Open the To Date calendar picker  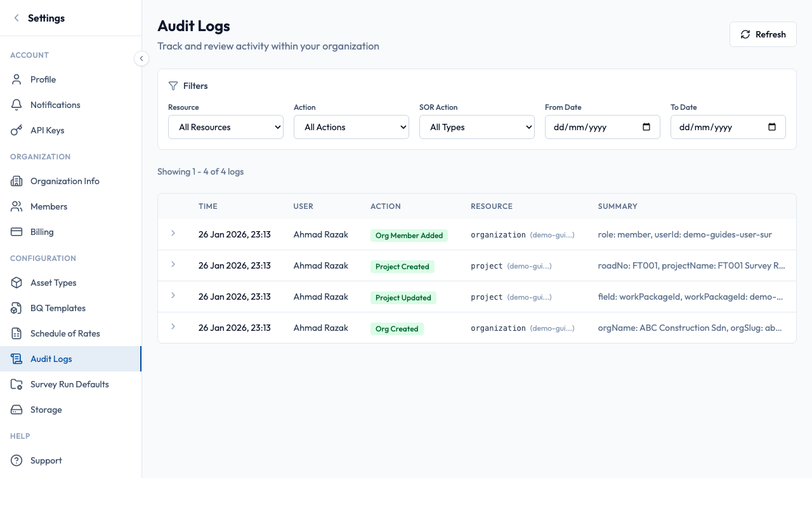pyautogui.click(x=772, y=126)
